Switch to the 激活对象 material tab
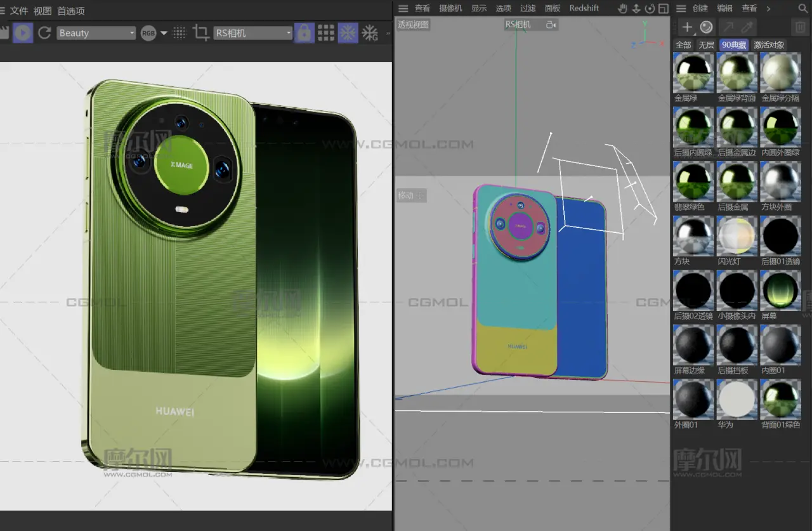Image resolution: width=812 pixels, height=531 pixels. click(769, 45)
